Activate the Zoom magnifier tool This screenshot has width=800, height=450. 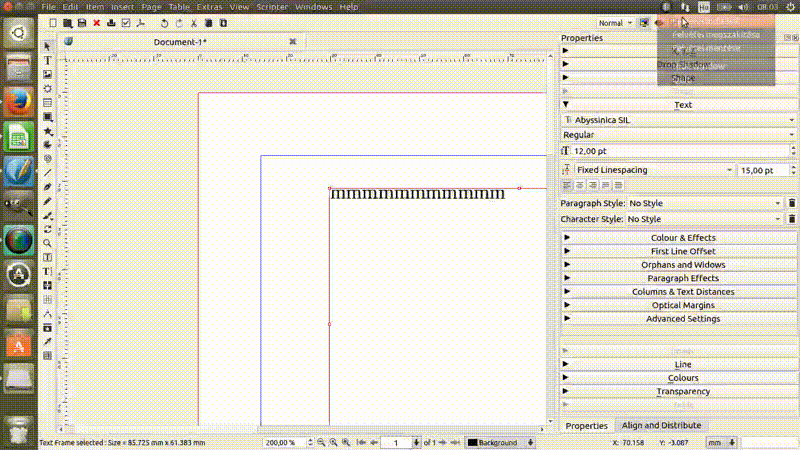click(48, 242)
